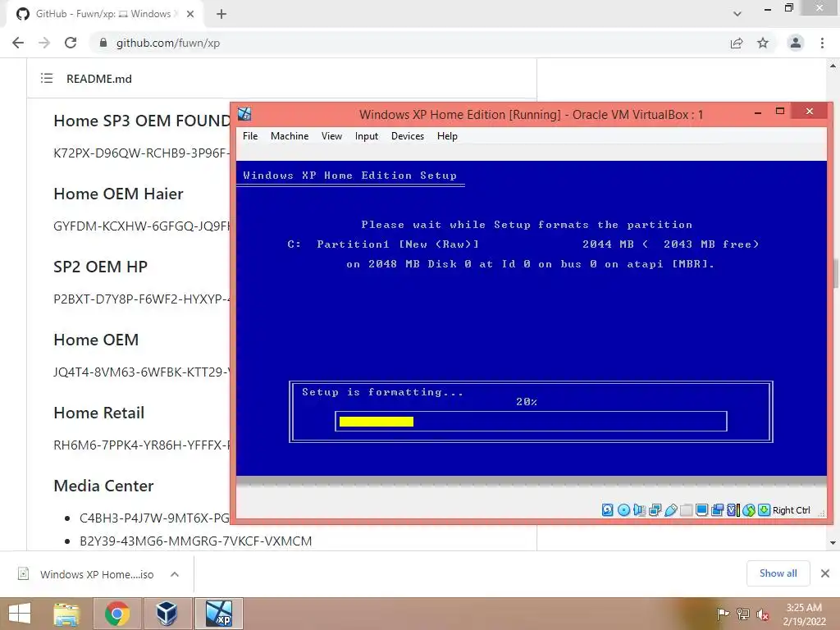840x630 pixels.
Task: Open a new Chrome tab
Action: [221, 14]
